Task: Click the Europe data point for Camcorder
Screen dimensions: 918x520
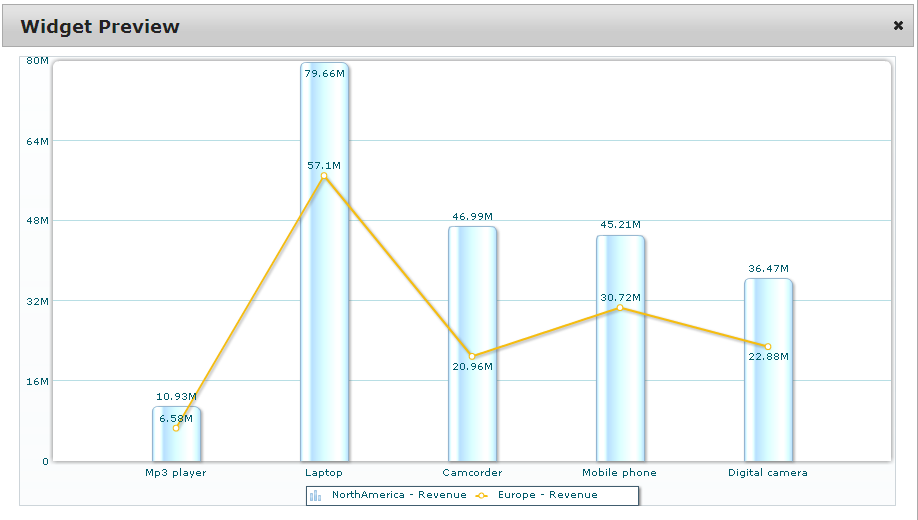Action: pyautogui.click(x=472, y=356)
